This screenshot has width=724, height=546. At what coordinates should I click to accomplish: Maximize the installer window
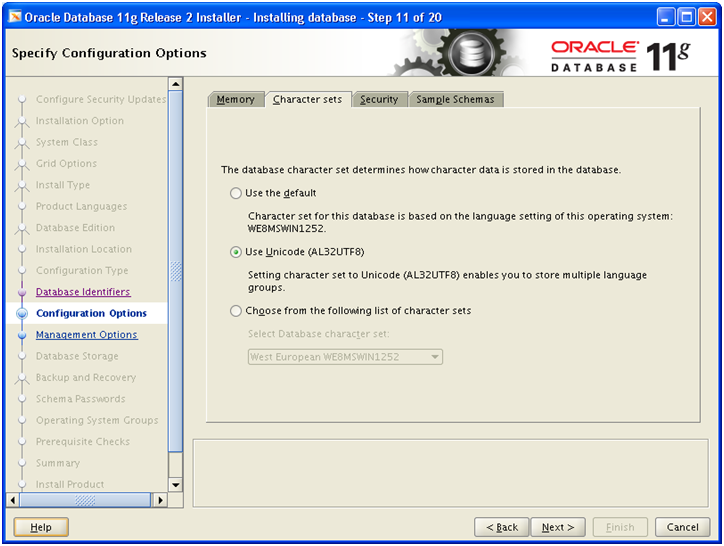[686, 18]
